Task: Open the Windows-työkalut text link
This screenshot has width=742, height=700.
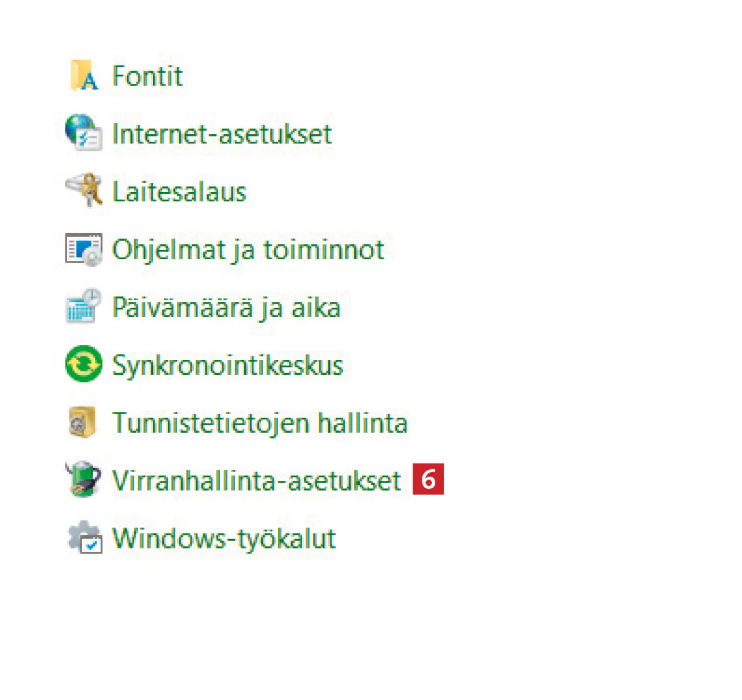Action: 224,539
